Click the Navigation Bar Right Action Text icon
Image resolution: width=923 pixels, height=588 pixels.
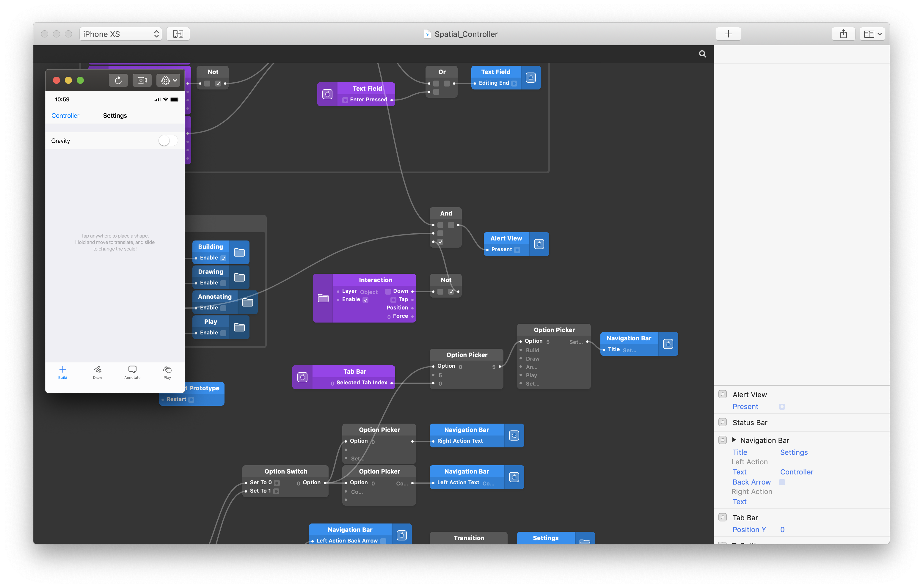(x=514, y=436)
